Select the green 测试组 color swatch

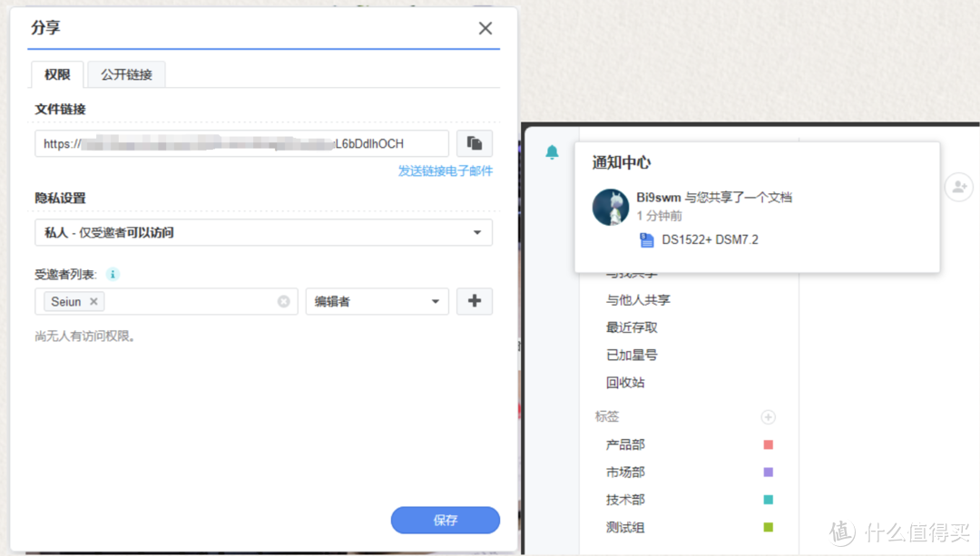(x=767, y=527)
